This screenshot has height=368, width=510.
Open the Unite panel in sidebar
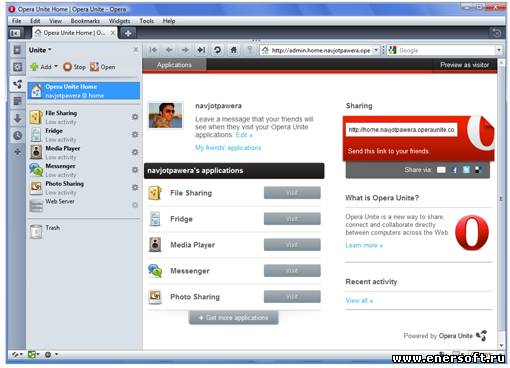tap(17, 84)
